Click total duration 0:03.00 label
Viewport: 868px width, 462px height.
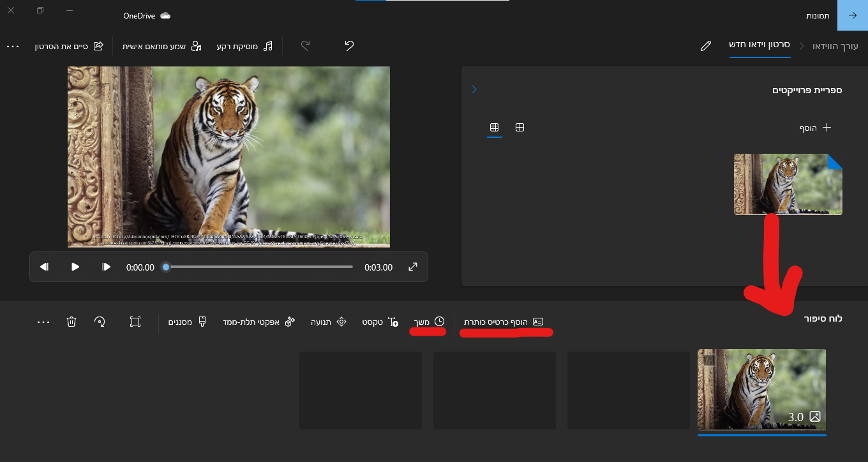coord(378,267)
